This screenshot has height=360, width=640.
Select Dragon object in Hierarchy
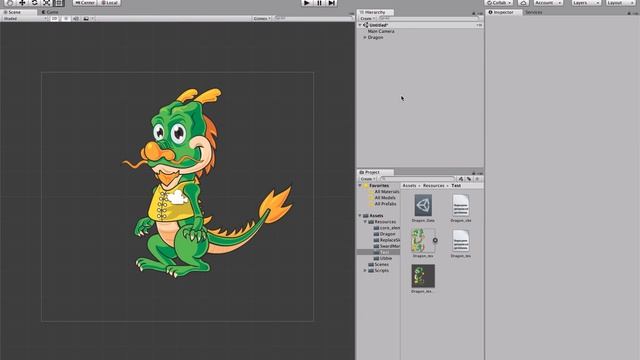click(x=375, y=37)
